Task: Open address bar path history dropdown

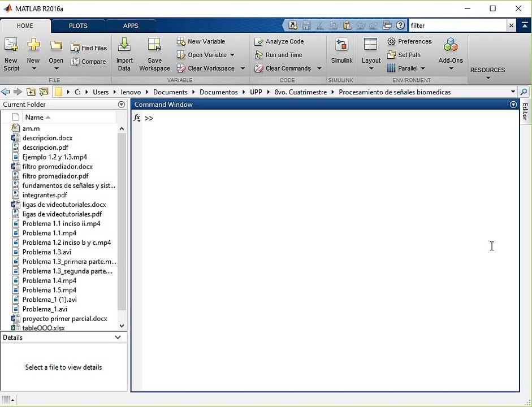Action: pyautogui.click(x=513, y=92)
